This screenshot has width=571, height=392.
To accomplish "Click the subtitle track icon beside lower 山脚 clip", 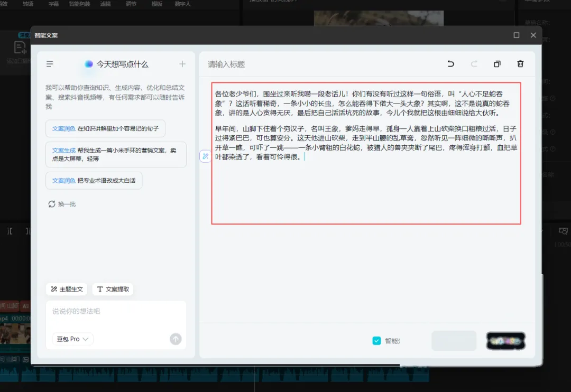I will pos(25,360).
